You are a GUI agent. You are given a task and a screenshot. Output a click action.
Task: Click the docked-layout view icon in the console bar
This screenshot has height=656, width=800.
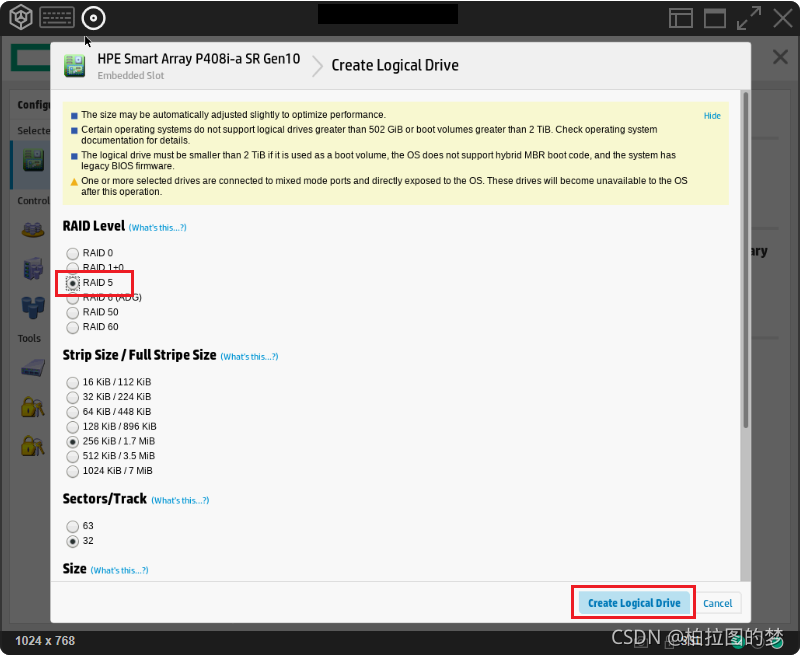(681, 18)
